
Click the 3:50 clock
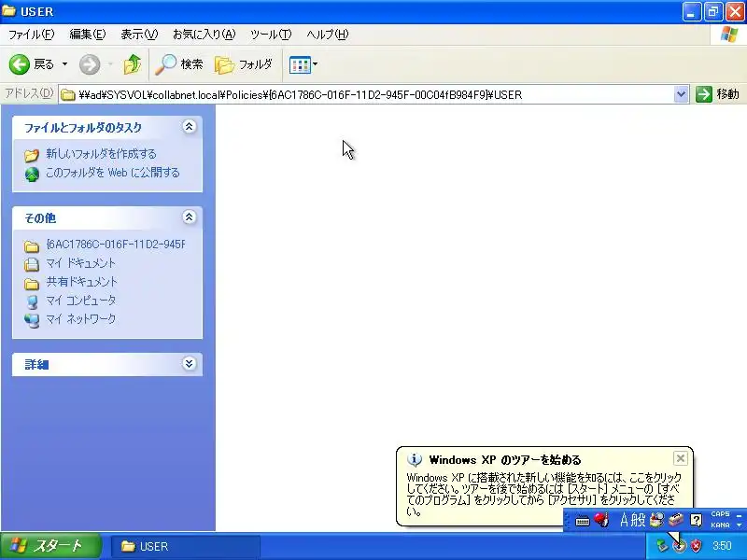[722, 546]
